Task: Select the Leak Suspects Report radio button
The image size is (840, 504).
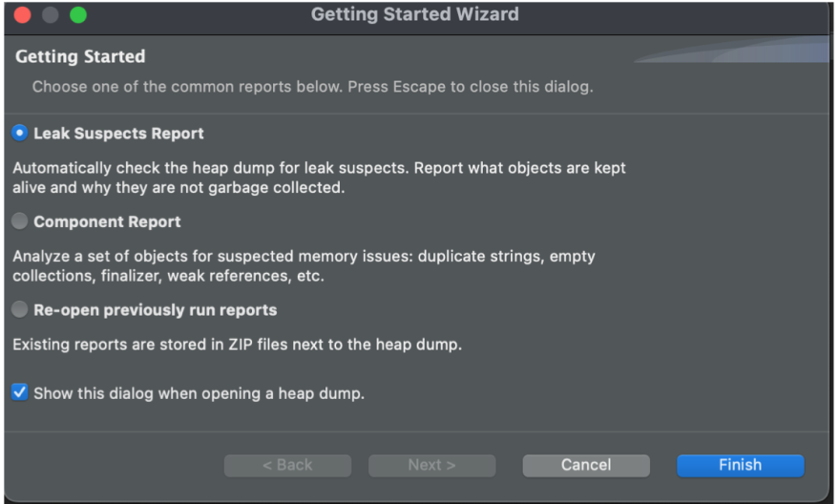Action: [x=20, y=133]
